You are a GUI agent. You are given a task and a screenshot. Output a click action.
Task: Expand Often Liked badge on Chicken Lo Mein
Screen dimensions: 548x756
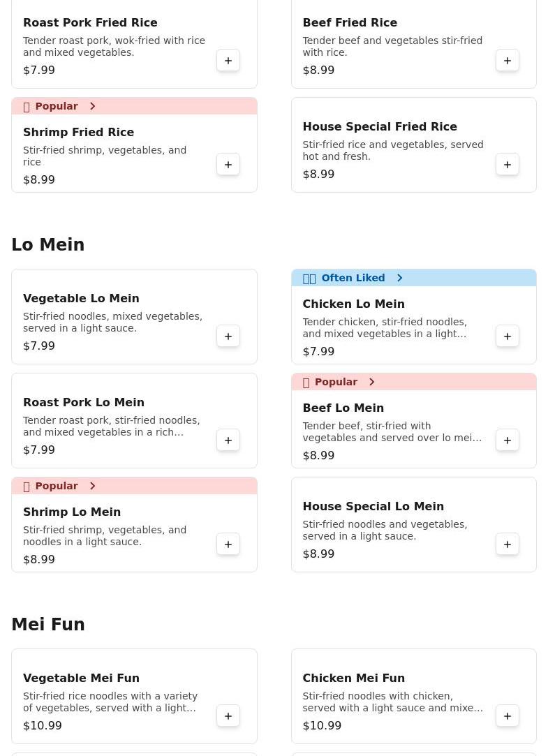pos(353,278)
